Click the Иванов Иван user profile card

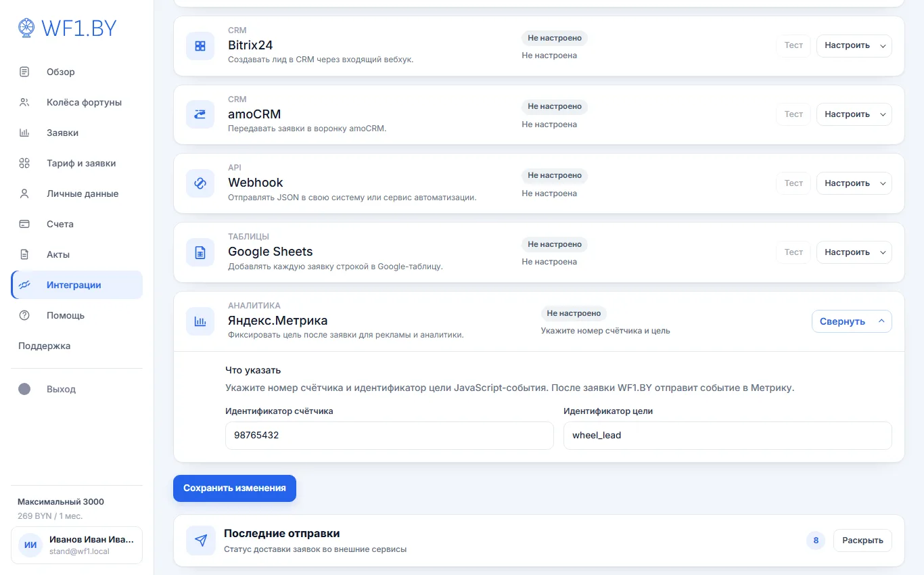77,545
